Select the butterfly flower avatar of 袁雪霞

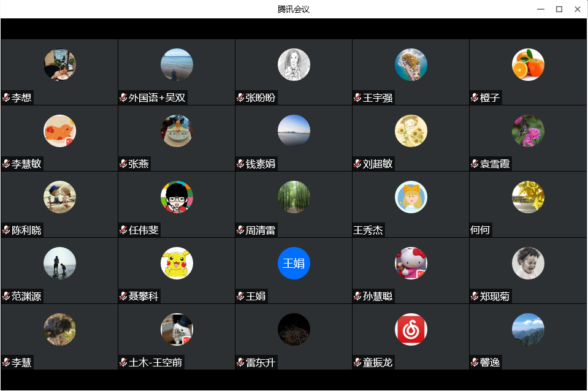528,131
